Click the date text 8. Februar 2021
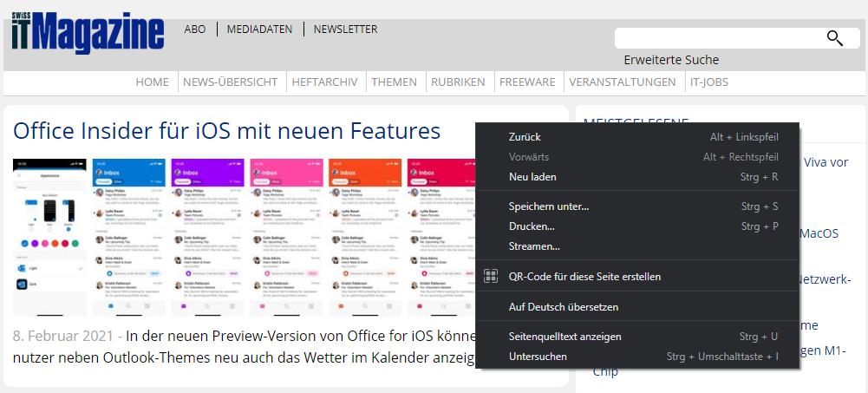The width and height of the screenshot is (868, 393). 64,336
